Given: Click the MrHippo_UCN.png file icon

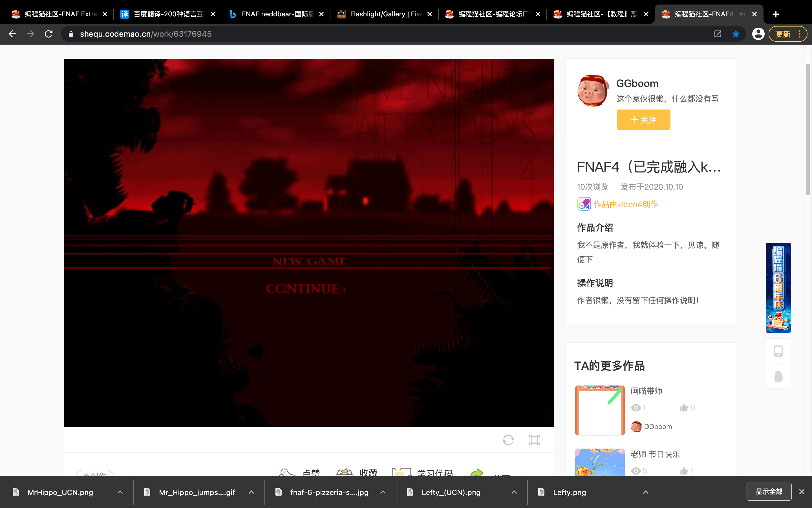Looking at the screenshot, I should [x=16, y=492].
